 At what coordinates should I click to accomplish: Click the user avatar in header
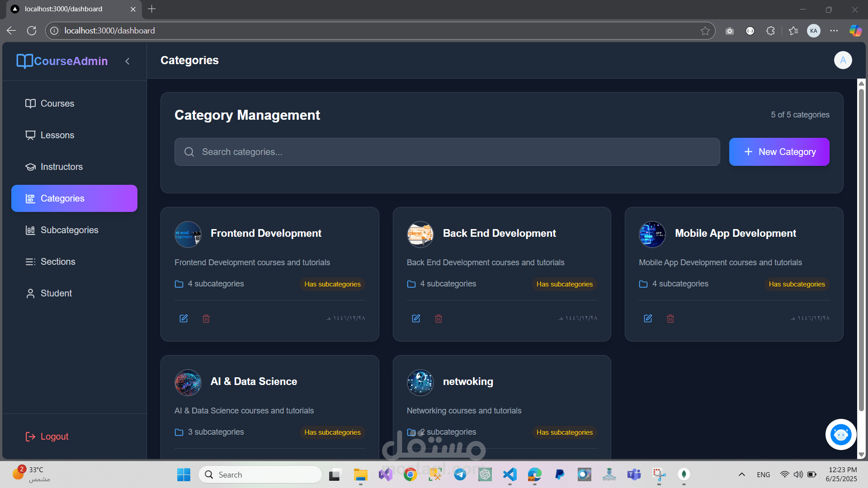pos(843,60)
